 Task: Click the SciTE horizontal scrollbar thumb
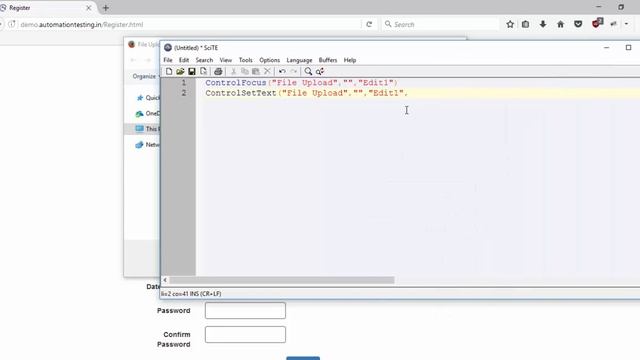282,280
